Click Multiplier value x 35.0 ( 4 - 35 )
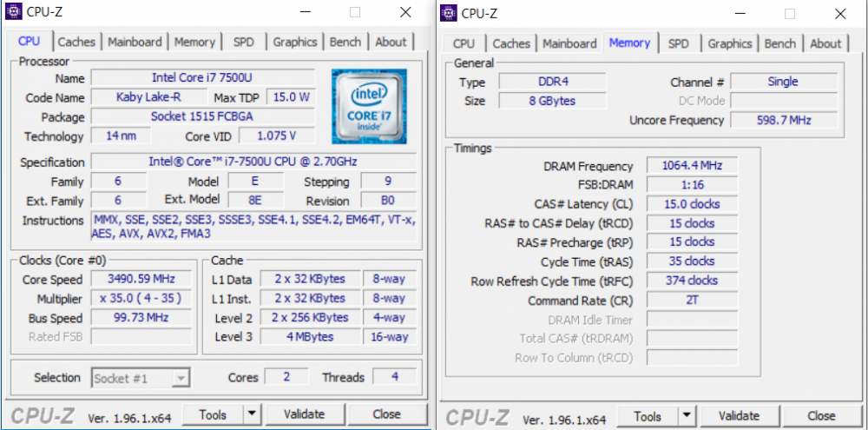This screenshot has height=430, width=868. pos(141,299)
